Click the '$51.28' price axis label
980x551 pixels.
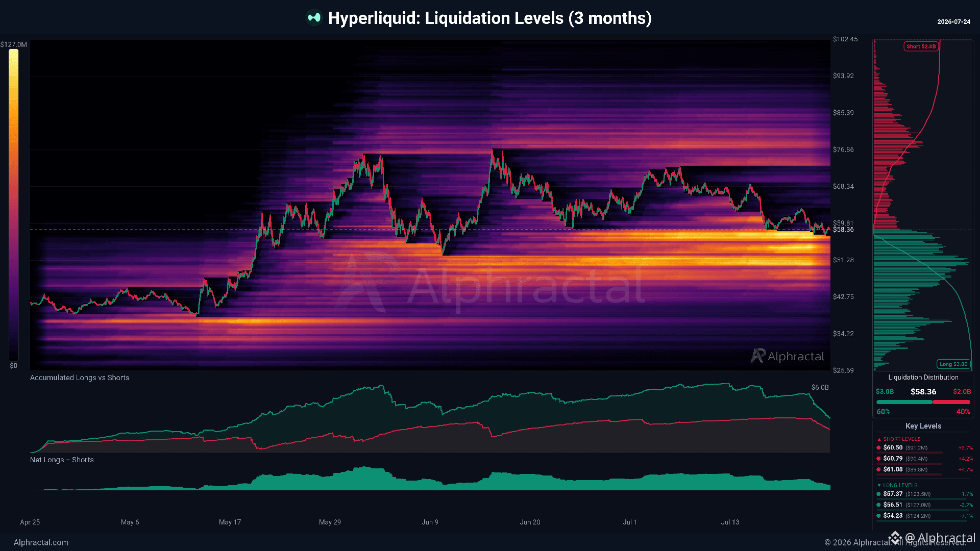point(843,260)
